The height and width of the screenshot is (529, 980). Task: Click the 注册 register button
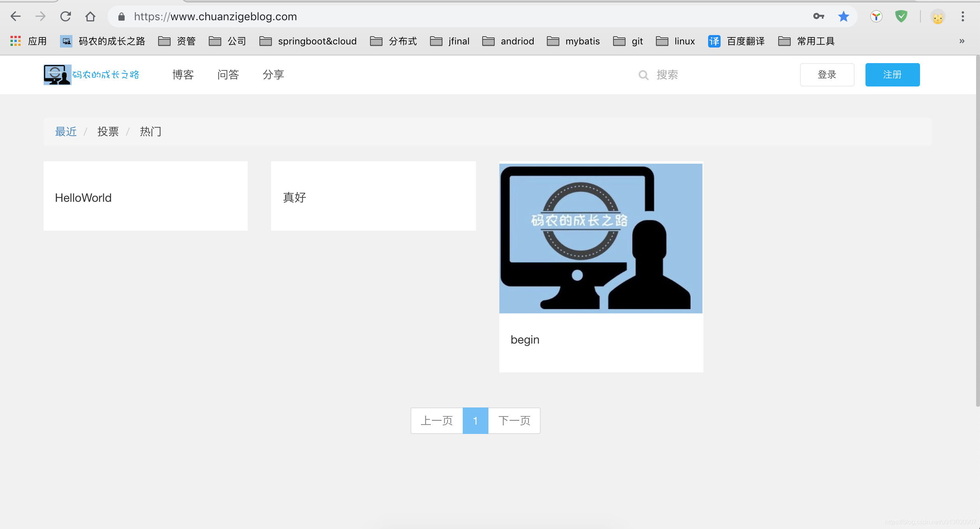pos(893,74)
